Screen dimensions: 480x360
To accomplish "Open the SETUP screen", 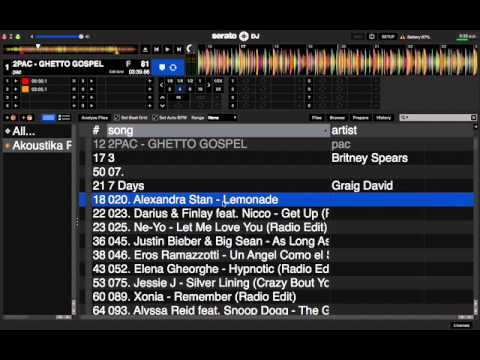I will coord(388,37).
